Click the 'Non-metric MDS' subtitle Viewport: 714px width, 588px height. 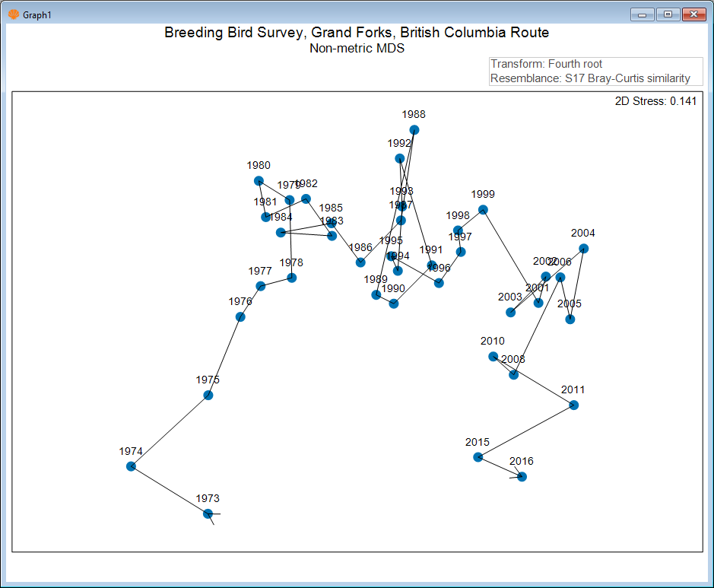[x=357, y=48]
